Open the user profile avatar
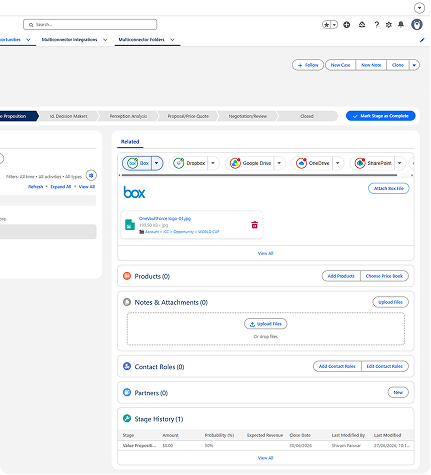The height and width of the screenshot is (475, 431). click(x=417, y=25)
